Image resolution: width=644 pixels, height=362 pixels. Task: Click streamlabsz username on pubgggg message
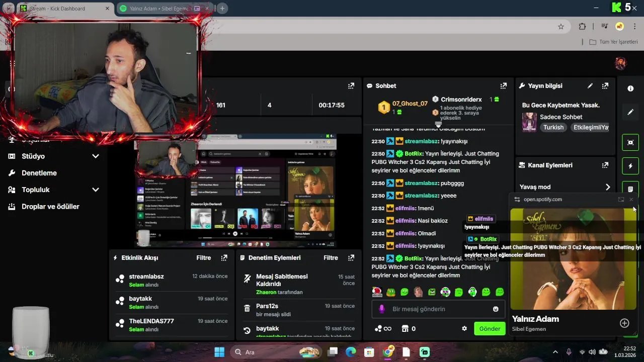coord(421,184)
